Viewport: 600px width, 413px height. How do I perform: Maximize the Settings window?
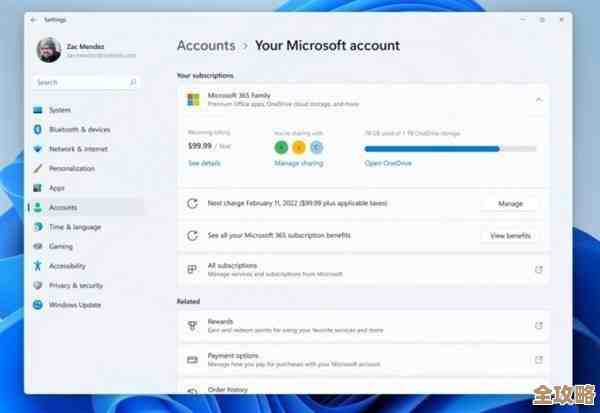point(542,20)
